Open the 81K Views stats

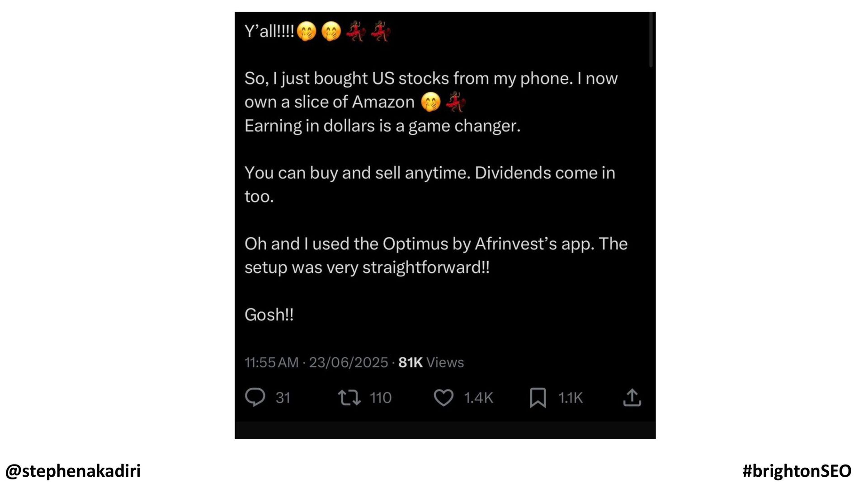coord(431,362)
